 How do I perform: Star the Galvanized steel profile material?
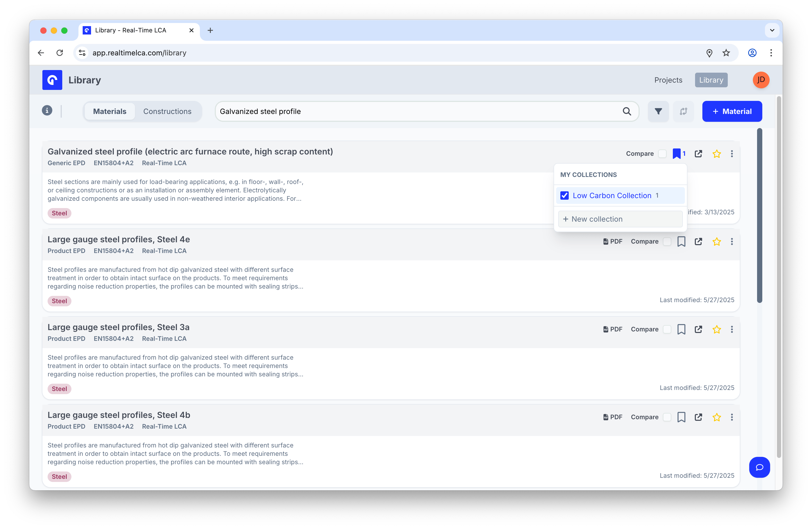(x=717, y=154)
